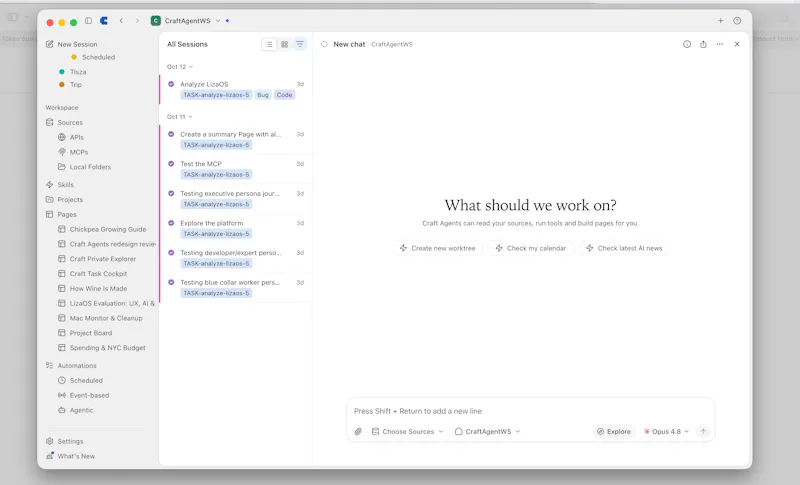Screen dimensions: 800x485
Task: Open the Test the MCP session
Action: (x=236, y=169)
